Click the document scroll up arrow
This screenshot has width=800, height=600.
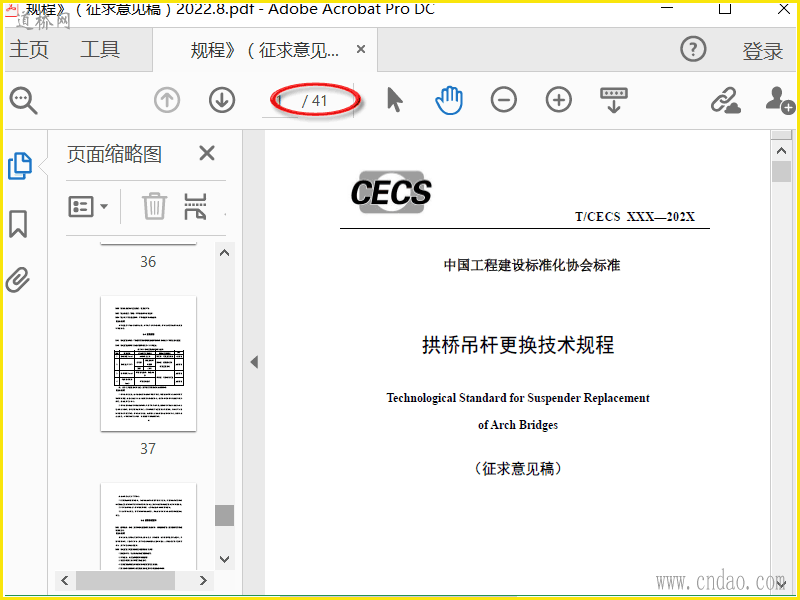tap(781, 151)
